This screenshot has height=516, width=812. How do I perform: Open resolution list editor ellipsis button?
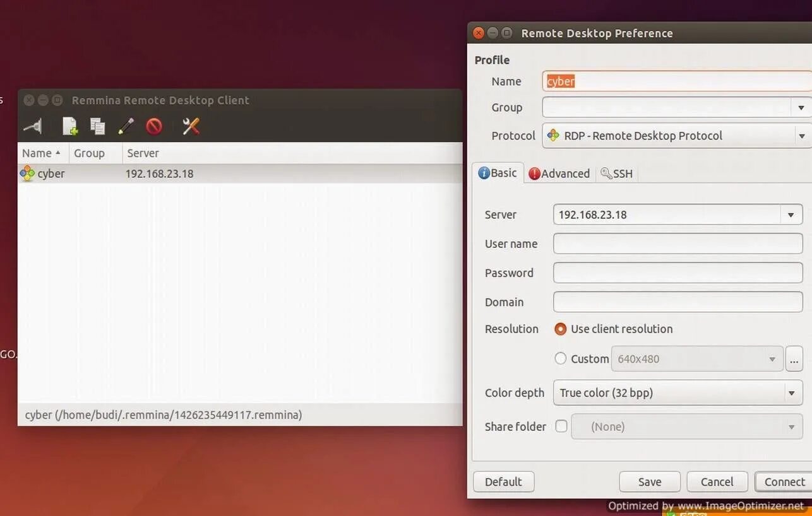pos(794,358)
